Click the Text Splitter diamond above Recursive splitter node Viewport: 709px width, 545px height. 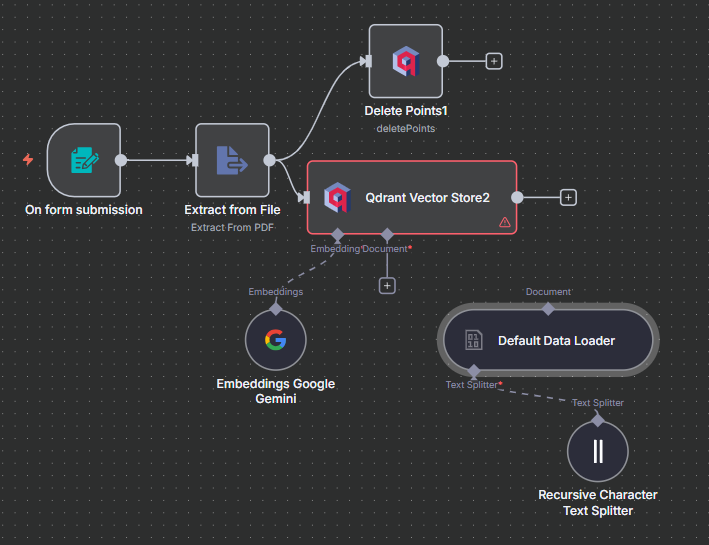point(598,418)
